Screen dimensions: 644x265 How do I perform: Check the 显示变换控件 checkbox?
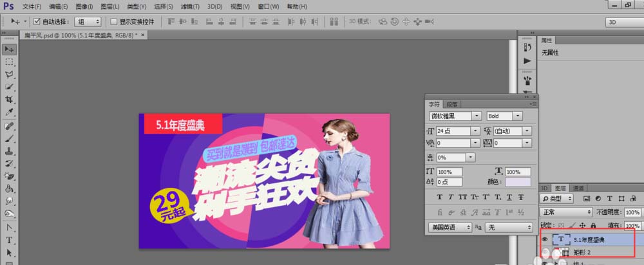tap(114, 21)
